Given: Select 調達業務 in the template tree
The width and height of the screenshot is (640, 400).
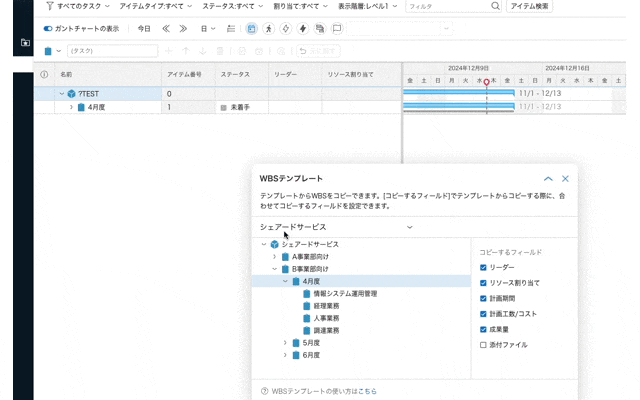Looking at the screenshot, I should pos(326,331).
